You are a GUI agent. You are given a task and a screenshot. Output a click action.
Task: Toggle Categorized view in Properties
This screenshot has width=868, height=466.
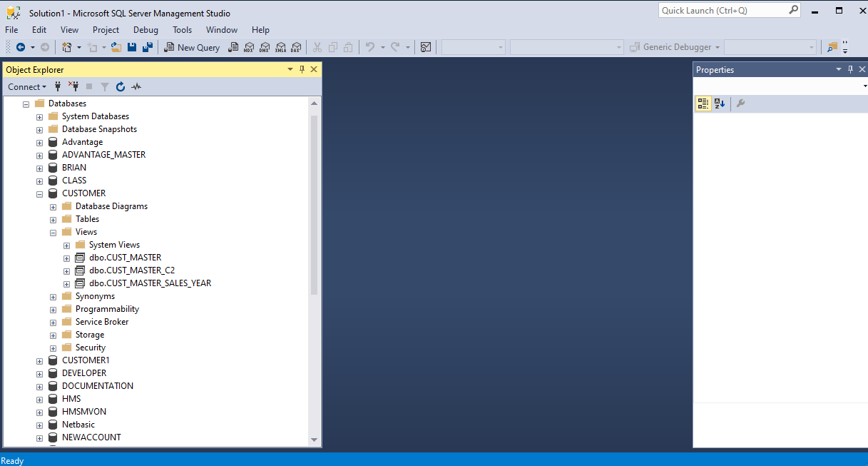click(x=703, y=103)
